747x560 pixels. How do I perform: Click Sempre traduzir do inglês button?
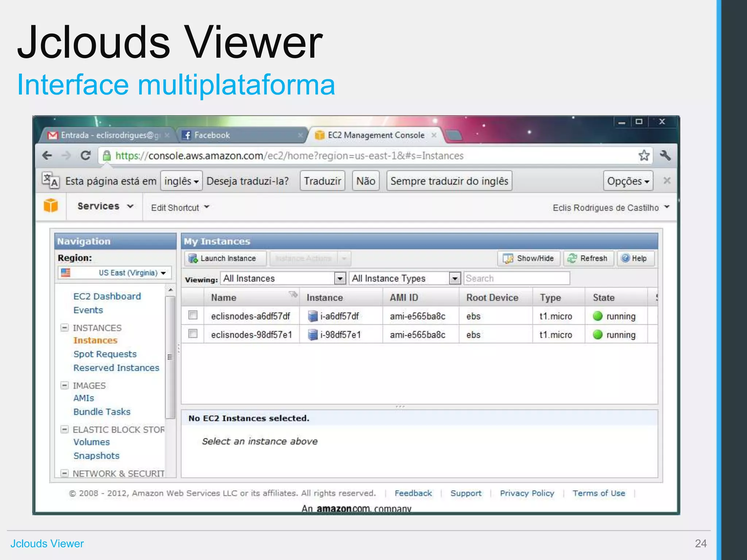[x=449, y=181]
